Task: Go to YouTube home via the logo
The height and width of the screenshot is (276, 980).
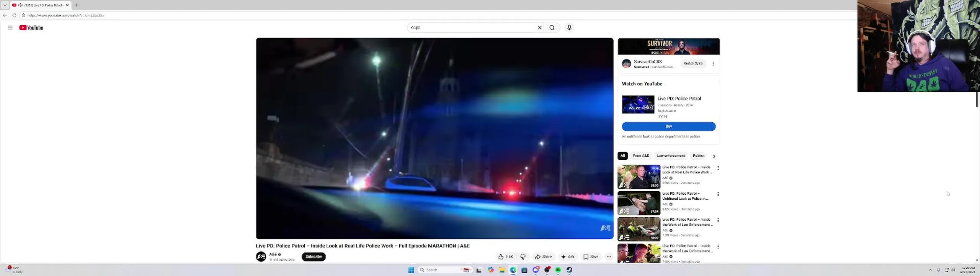Action: point(31,28)
